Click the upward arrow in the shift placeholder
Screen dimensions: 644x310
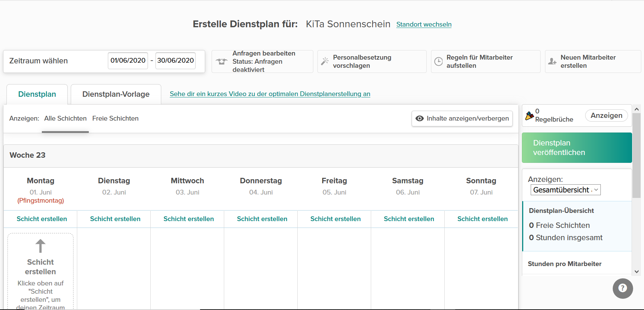pos(40,246)
